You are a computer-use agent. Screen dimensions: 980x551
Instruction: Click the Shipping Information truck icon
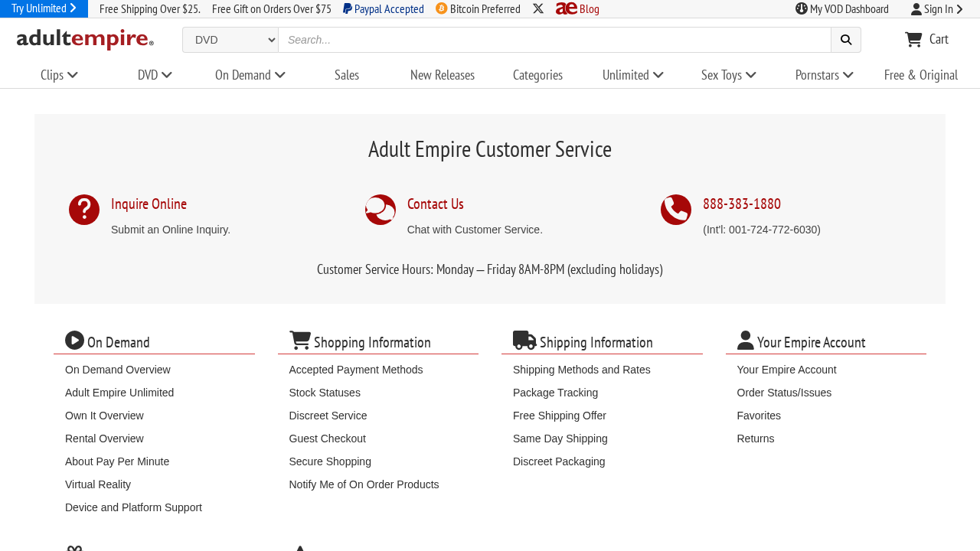[524, 340]
